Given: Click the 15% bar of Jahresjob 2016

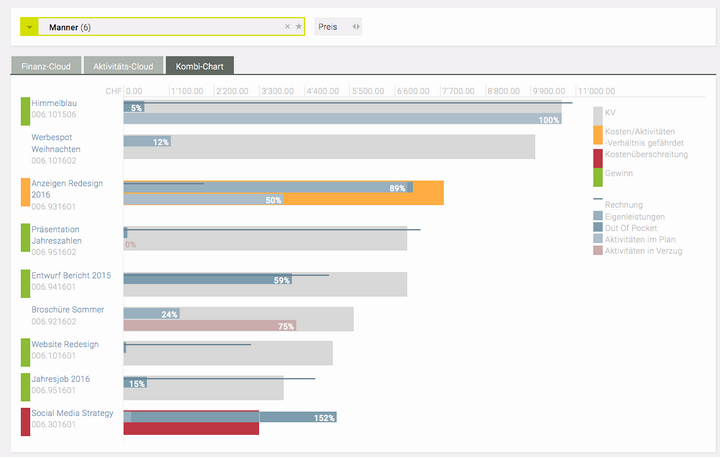Looking at the screenshot, I should click(x=135, y=383).
